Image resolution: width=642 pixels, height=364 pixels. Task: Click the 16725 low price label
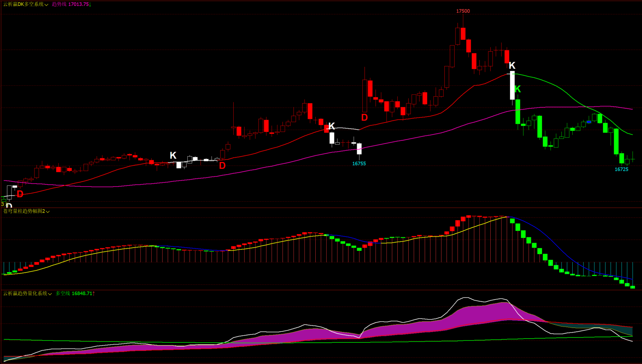pyautogui.click(x=621, y=169)
